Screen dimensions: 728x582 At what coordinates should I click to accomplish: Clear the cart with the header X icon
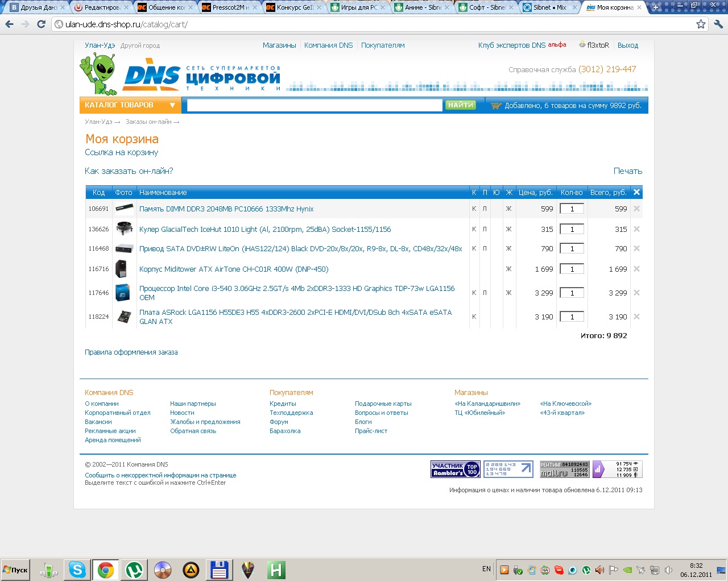click(636, 192)
